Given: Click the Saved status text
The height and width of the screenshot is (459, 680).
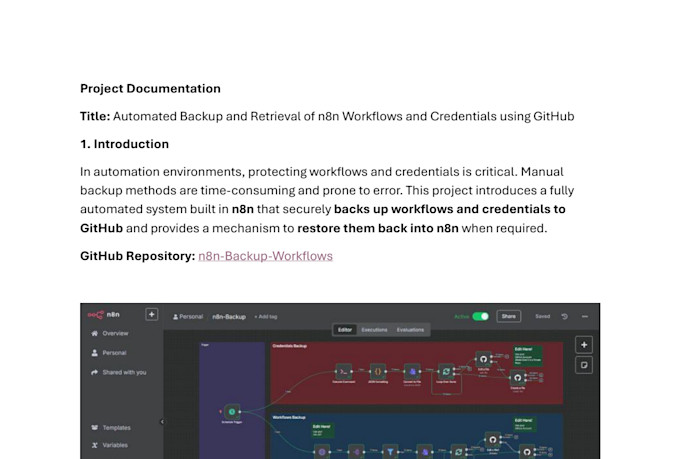Looking at the screenshot, I should coord(543,316).
